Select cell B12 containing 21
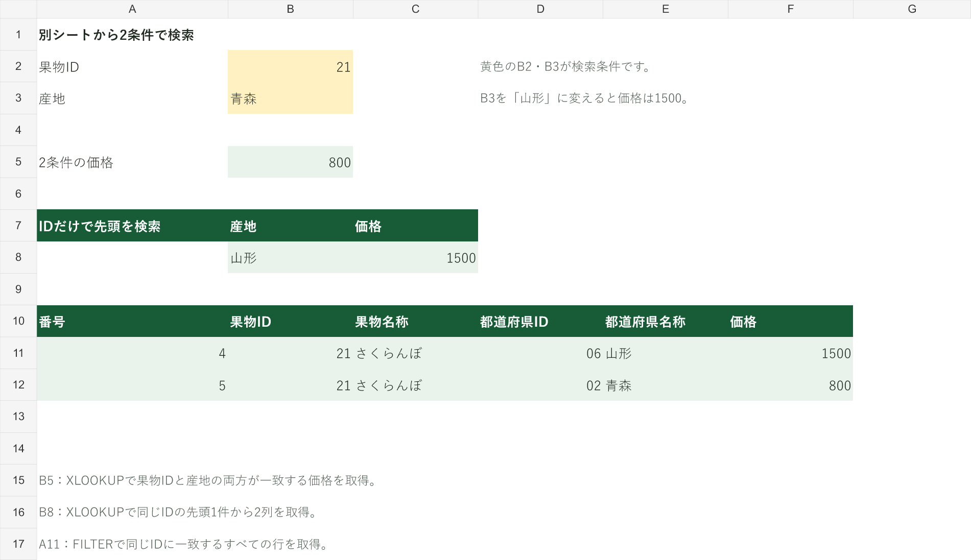 tap(290, 385)
